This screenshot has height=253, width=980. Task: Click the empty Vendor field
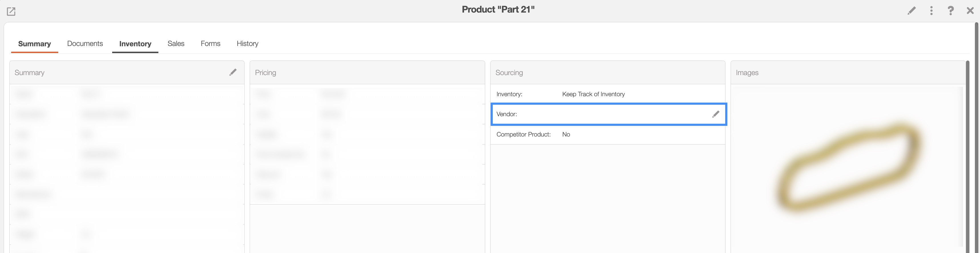coord(628,114)
